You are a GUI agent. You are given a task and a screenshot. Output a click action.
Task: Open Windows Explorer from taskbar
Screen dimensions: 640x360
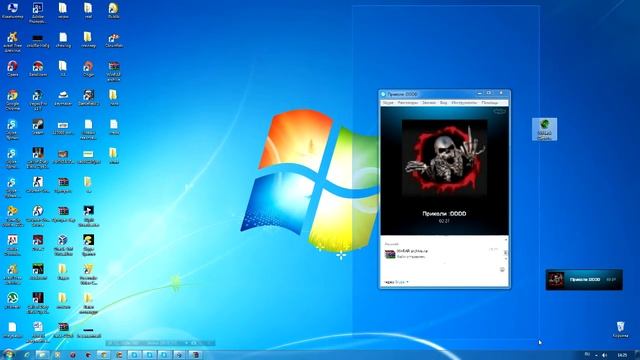pyautogui.click(x=42, y=355)
